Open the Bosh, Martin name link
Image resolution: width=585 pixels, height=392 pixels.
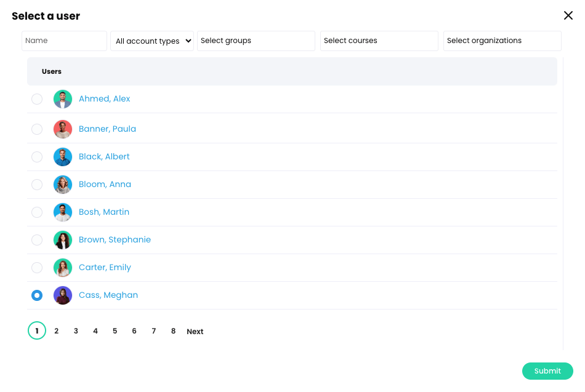(104, 212)
